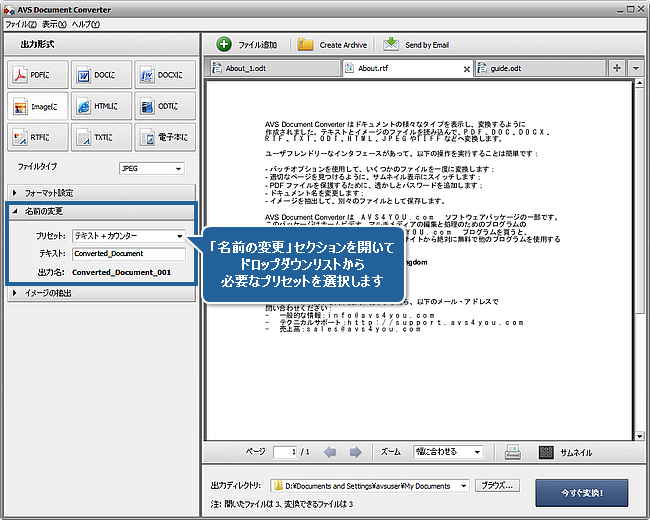
Task: Click the ブラウズ browse button
Action: 497,485
